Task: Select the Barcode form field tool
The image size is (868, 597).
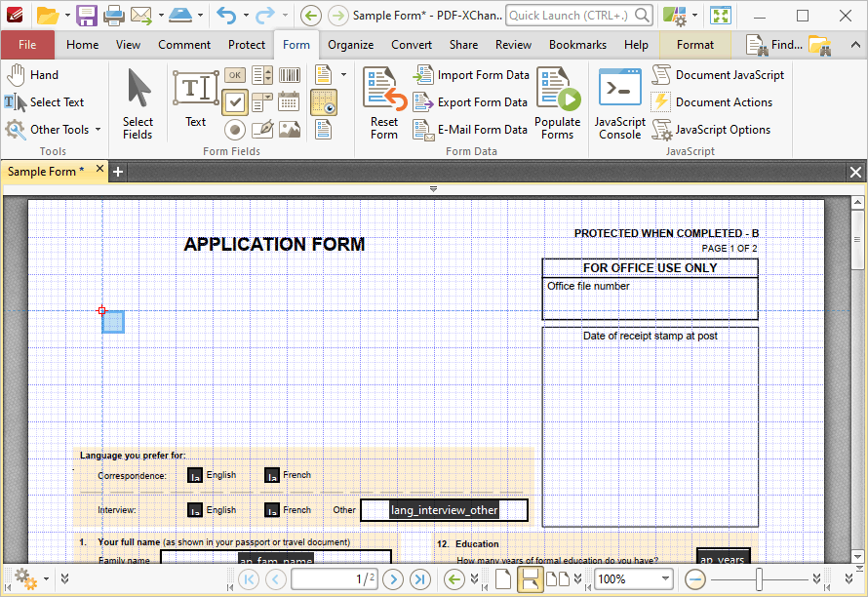Action: coord(289,75)
